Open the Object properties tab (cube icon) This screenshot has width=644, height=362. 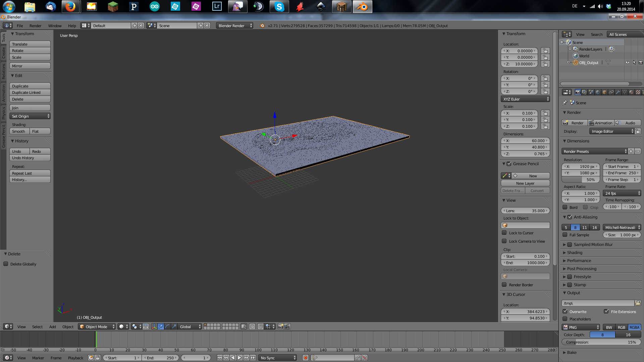604,93
